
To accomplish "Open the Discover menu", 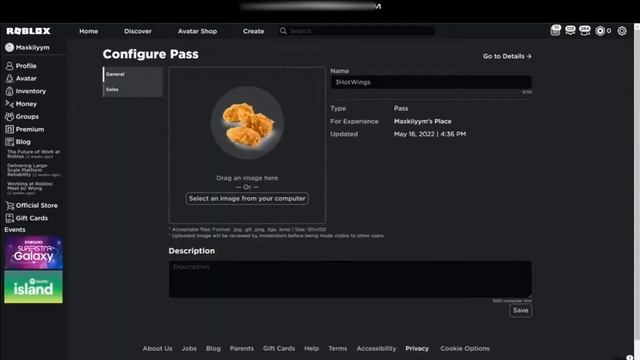I will [x=138, y=31].
